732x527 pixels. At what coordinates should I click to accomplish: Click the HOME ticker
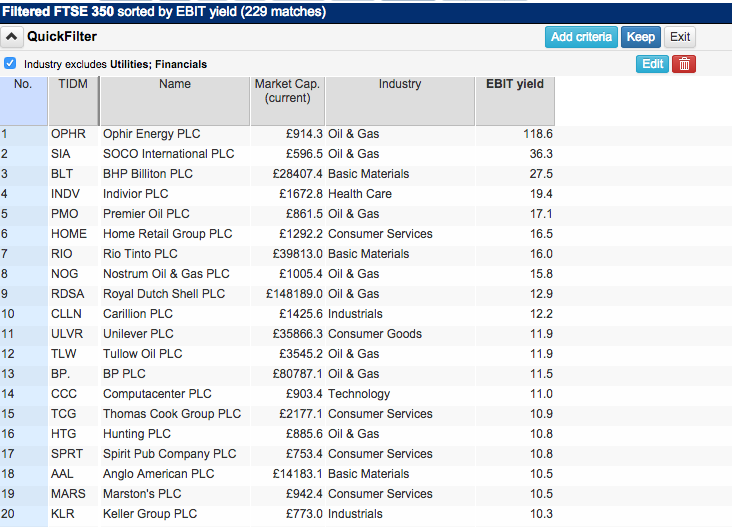[69, 234]
